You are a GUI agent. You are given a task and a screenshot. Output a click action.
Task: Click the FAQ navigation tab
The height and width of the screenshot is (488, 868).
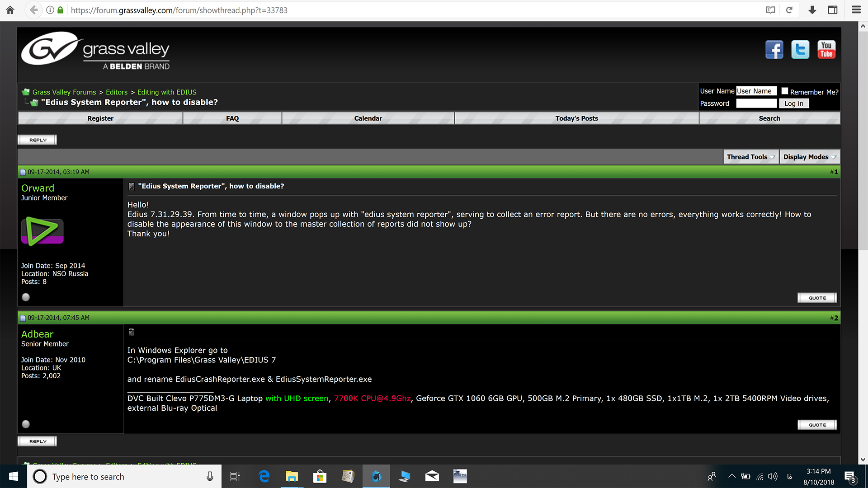click(x=232, y=118)
